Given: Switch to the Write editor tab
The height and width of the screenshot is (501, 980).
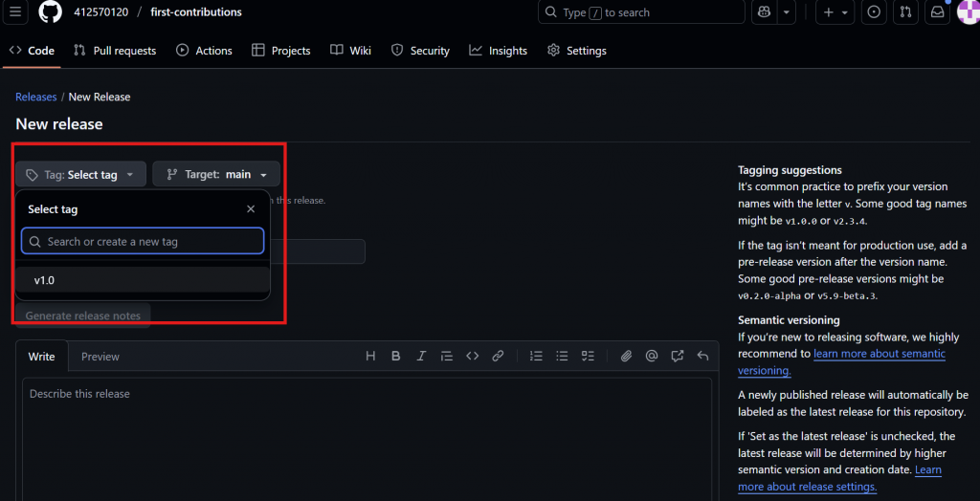Looking at the screenshot, I should tap(42, 356).
